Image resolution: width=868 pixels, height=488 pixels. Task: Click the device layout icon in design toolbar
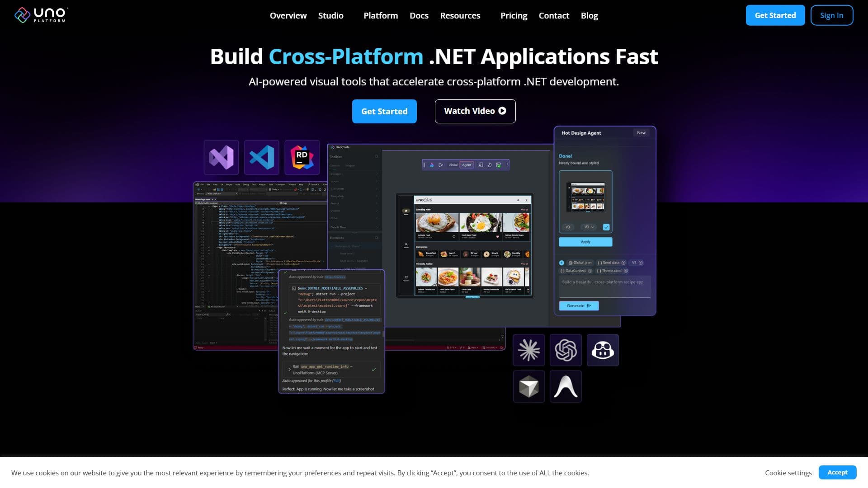tap(481, 165)
